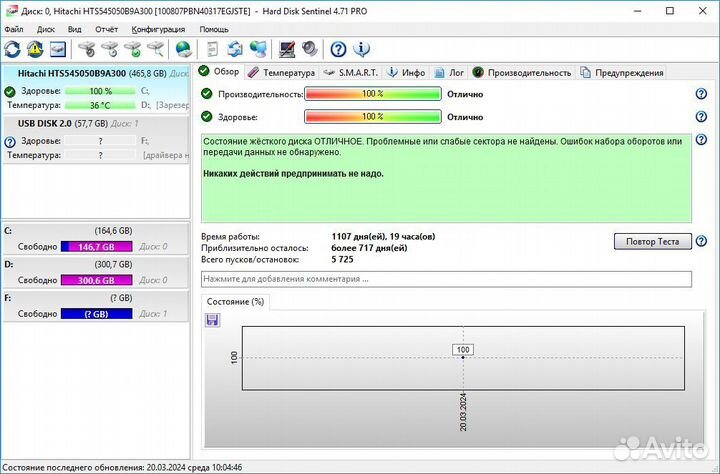
Task: Click the globe with monitor network icon
Action: 259,49
